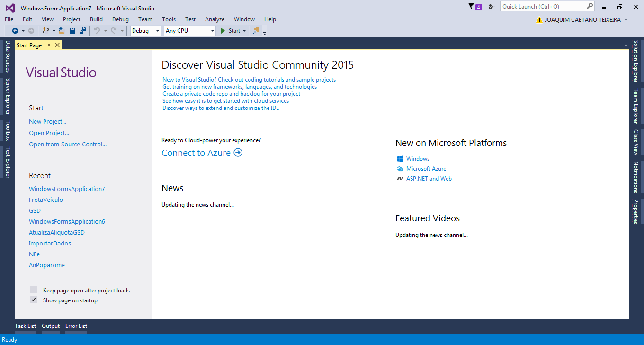The height and width of the screenshot is (345, 644).
Task: Click the Open File folder icon
Action: [62, 31]
